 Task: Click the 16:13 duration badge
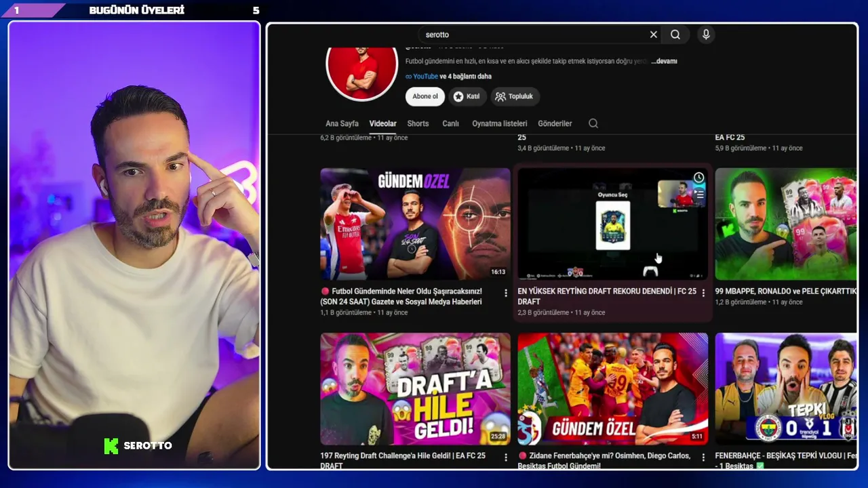pos(498,272)
